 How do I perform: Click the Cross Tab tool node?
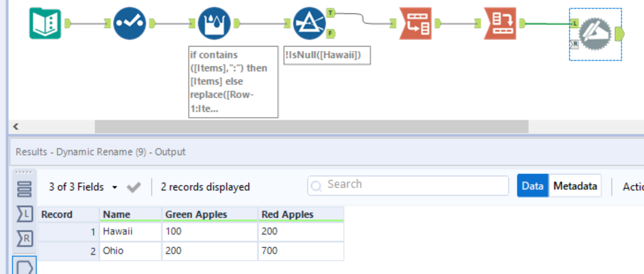point(415,24)
